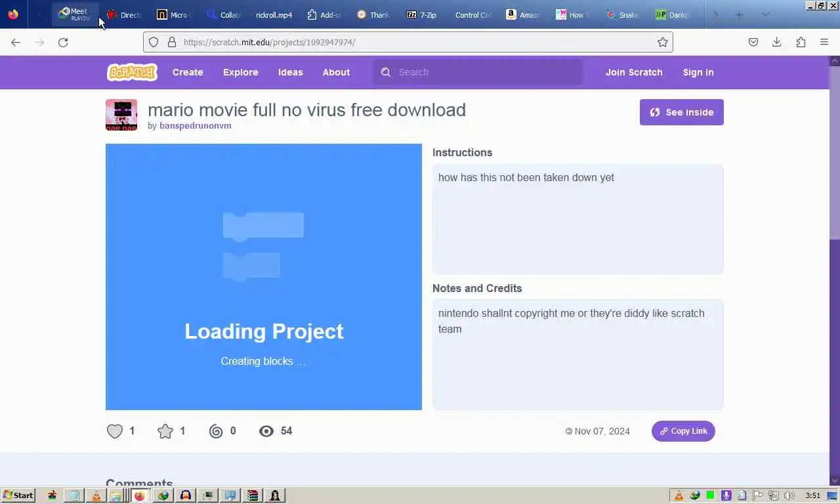Click the Thank tab
Screen dimensions: 840x504
(x=373, y=14)
